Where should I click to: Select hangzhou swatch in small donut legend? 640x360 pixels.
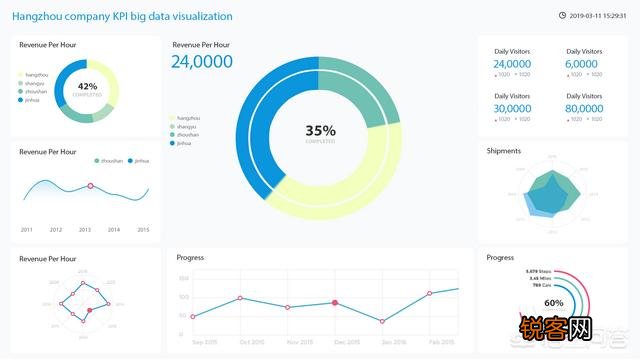[20, 75]
